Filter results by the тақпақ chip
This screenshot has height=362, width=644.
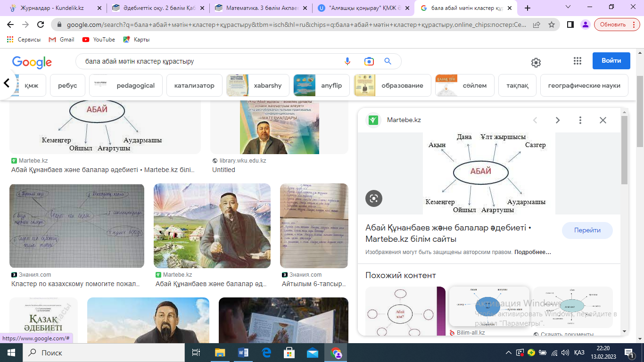(517, 85)
